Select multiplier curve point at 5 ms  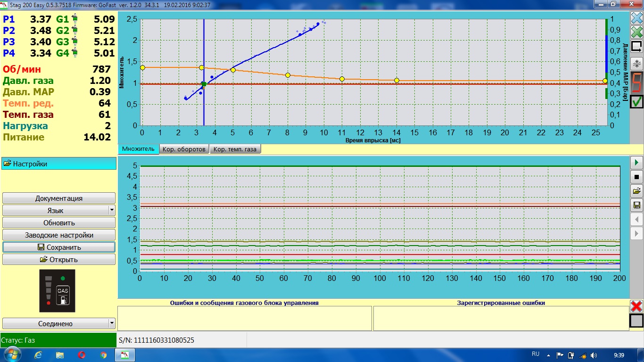[233, 70]
